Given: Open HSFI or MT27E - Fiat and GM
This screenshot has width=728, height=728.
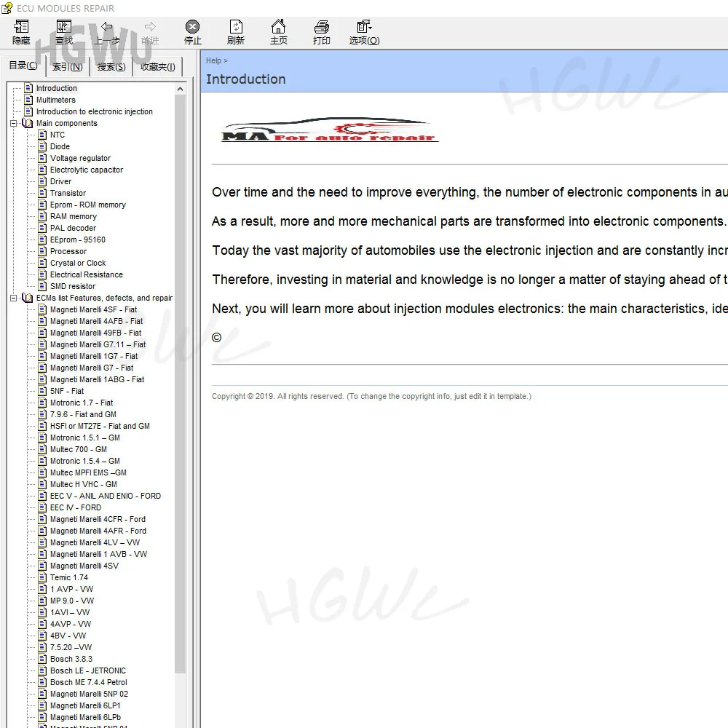Looking at the screenshot, I should 100,426.
